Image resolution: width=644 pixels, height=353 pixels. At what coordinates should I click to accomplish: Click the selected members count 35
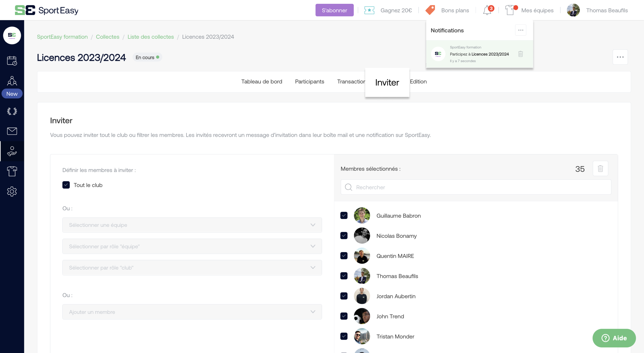[x=580, y=169]
